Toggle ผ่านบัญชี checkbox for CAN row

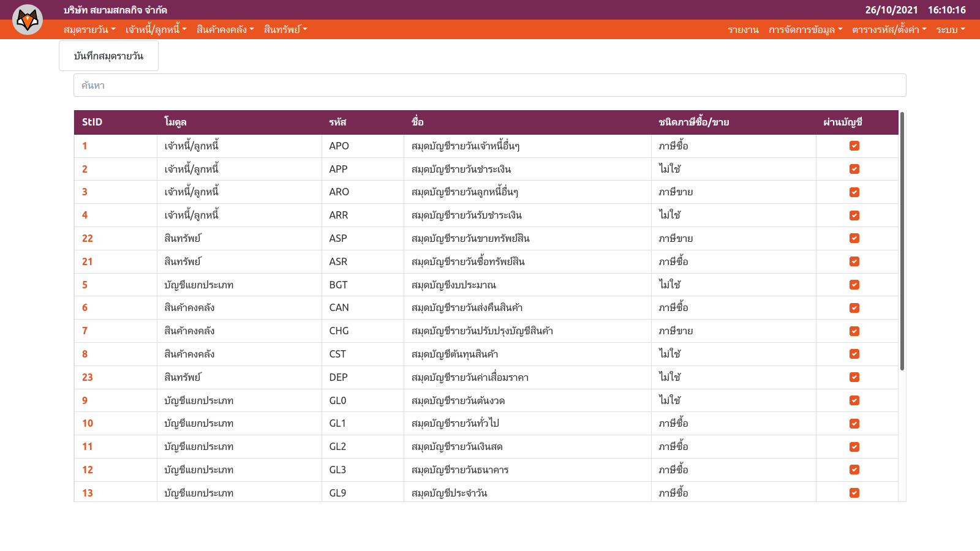(854, 308)
